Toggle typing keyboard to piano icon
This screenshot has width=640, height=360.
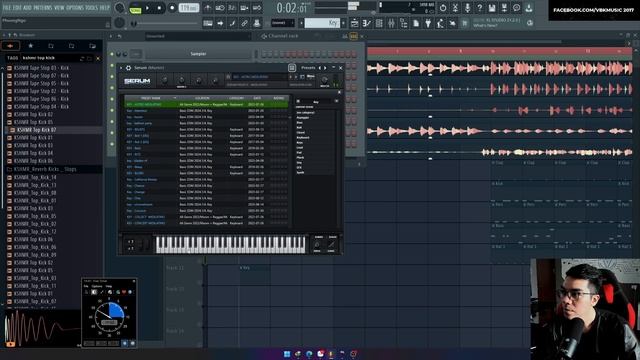click(208, 23)
